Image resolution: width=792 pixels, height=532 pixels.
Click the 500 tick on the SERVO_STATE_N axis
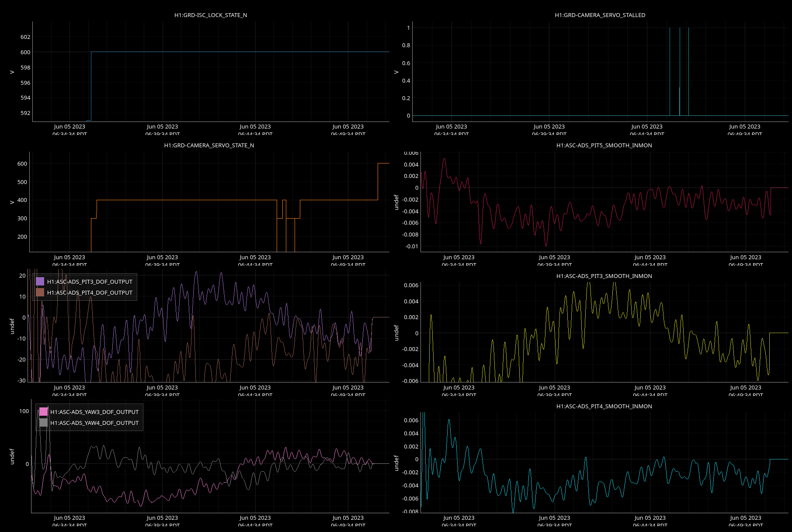click(22, 182)
